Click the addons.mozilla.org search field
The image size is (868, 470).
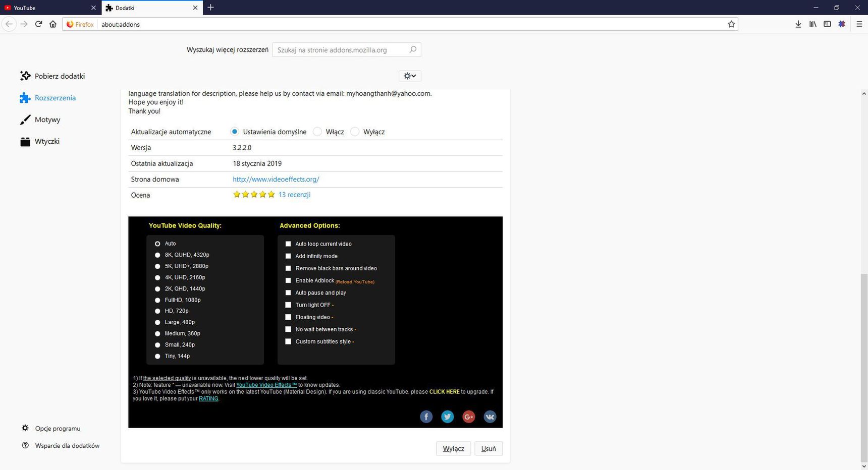[x=346, y=49]
